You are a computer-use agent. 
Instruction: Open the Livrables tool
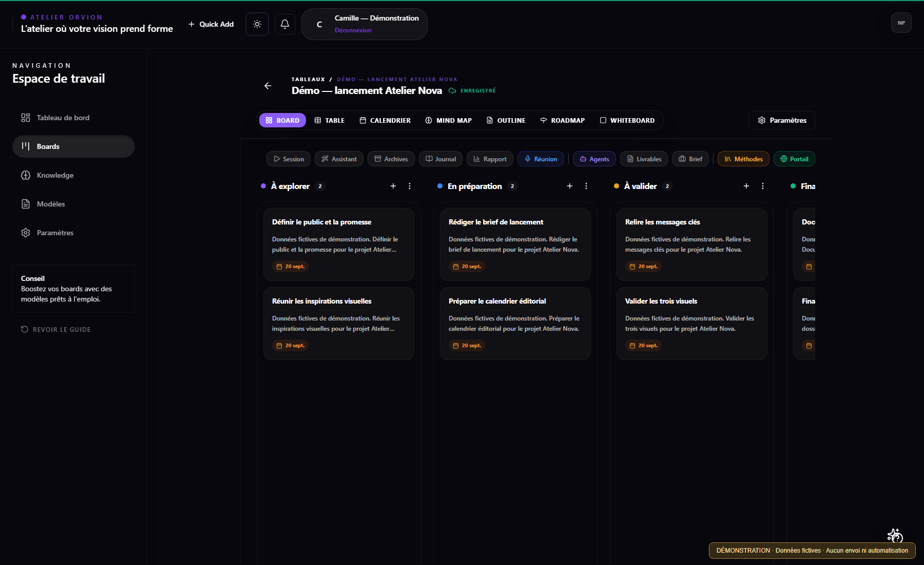point(644,159)
